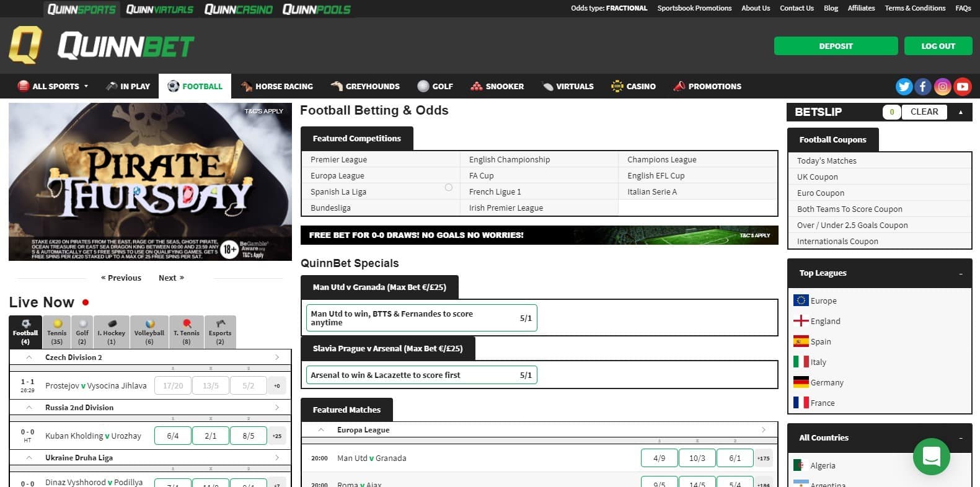
Task: Select Esports in Live Now
Action: pyautogui.click(x=220, y=332)
